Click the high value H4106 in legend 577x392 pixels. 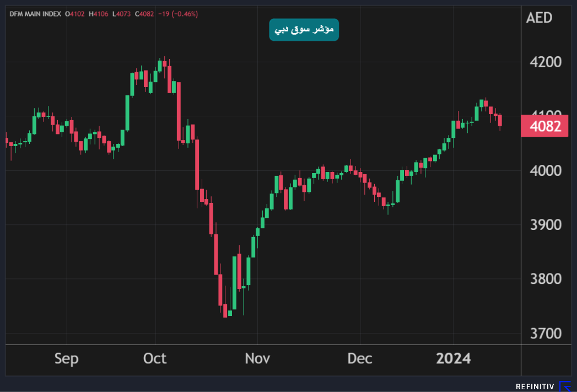click(x=98, y=13)
